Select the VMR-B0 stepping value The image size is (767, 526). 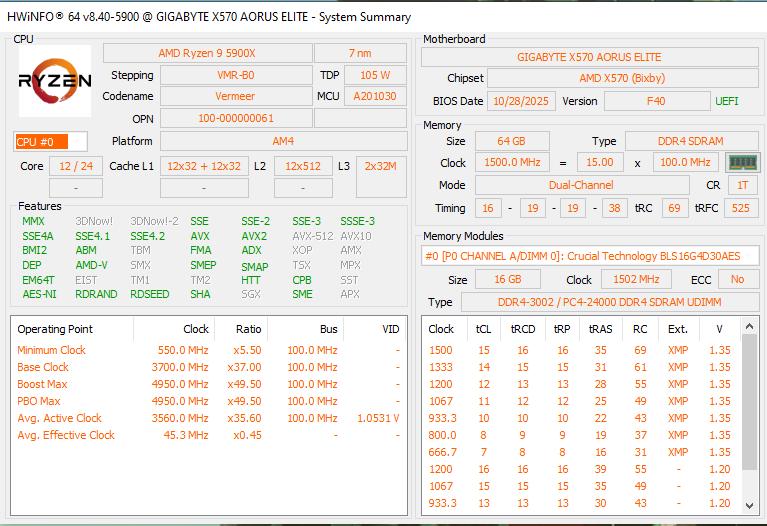pyautogui.click(x=236, y=75)
